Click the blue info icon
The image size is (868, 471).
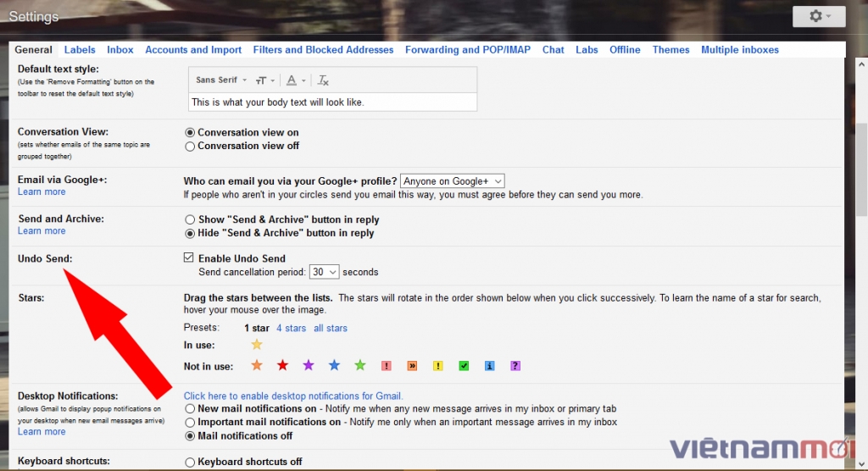[489, 366]
